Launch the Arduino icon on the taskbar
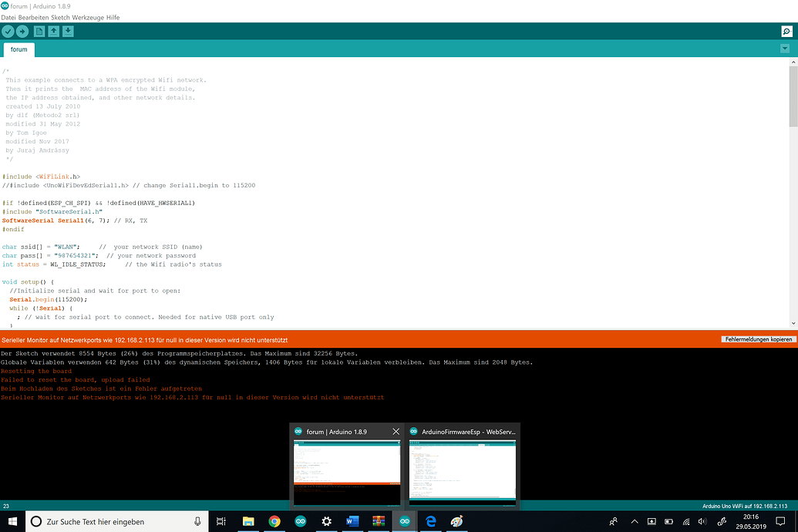This screenshot has width=798, height=532. pos(300,521)
